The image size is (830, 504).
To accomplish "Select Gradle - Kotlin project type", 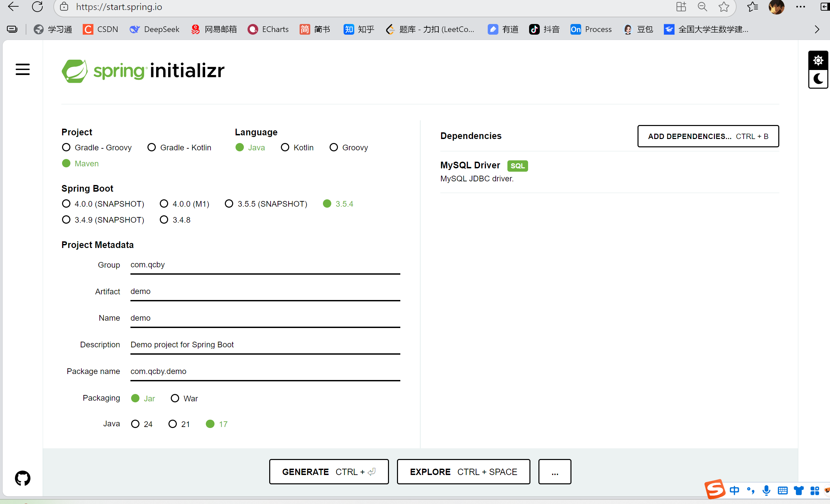I will [179, 147].
